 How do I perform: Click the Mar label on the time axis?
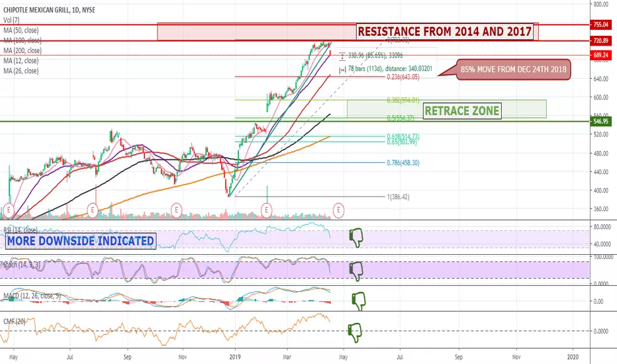(287, 357)
